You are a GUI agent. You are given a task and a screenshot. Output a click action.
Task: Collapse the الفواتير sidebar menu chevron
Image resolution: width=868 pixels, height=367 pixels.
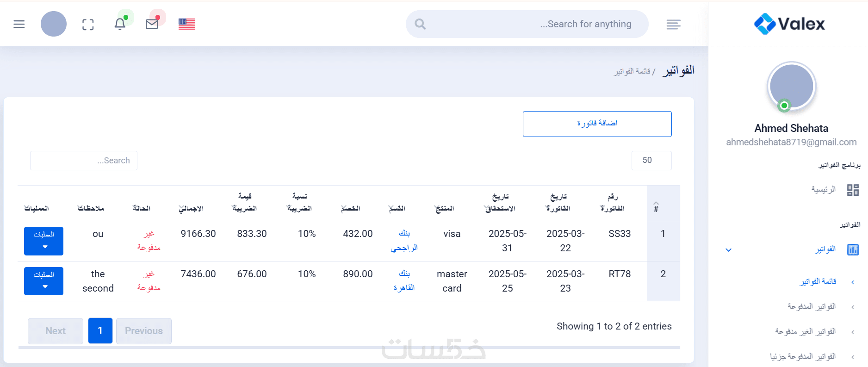pos(728,250)
